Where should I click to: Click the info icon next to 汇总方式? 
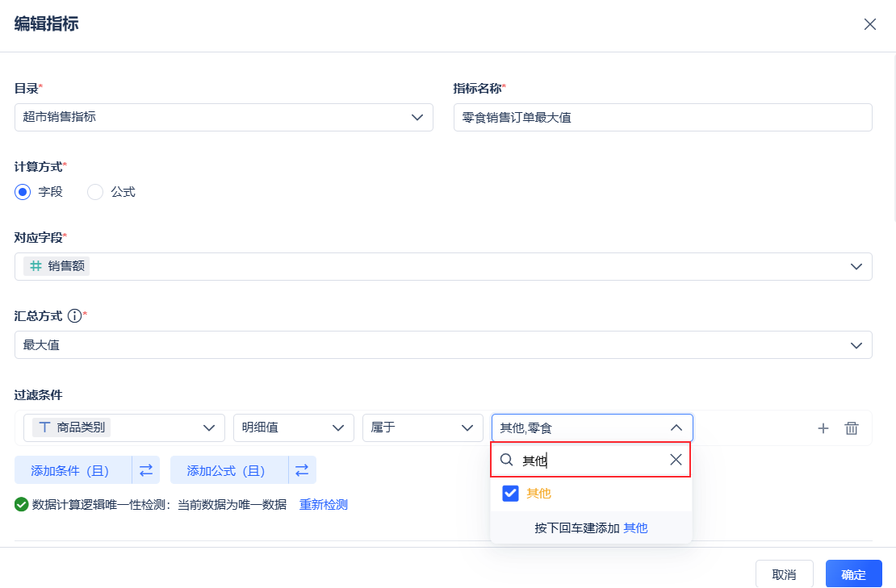coord(74,315)
